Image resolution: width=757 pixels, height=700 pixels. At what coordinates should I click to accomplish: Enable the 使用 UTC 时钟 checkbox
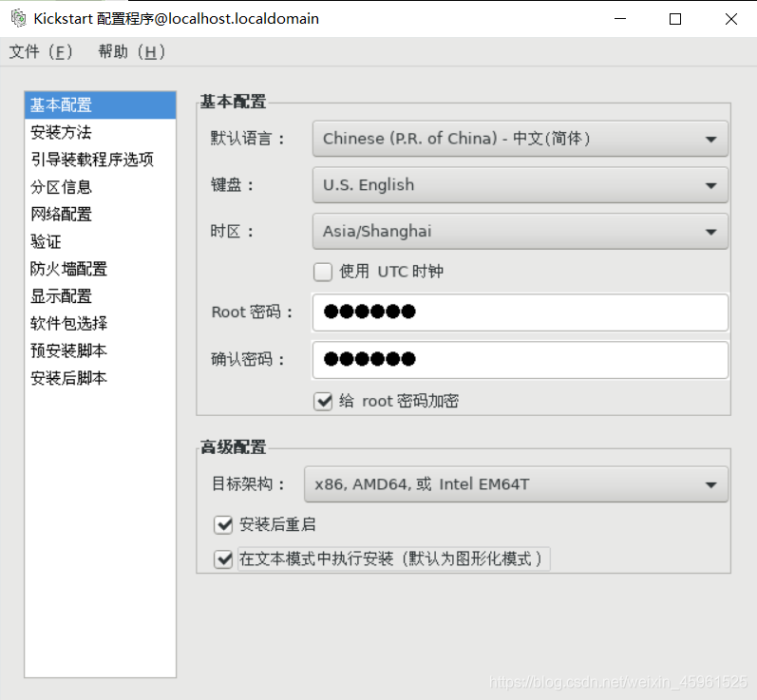coord(323,272)
